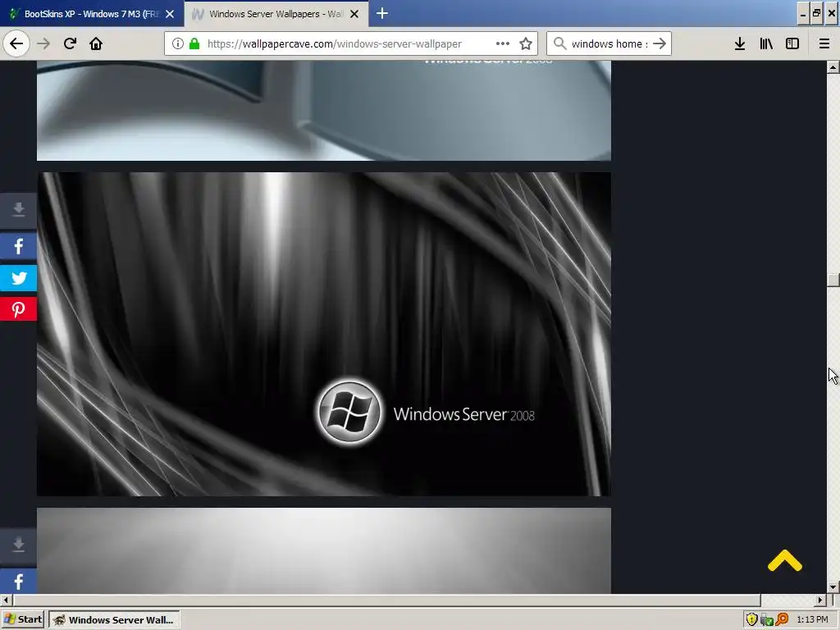Click the vertical scrollbar up arrow
840x630 pixels.
[833, 67]
